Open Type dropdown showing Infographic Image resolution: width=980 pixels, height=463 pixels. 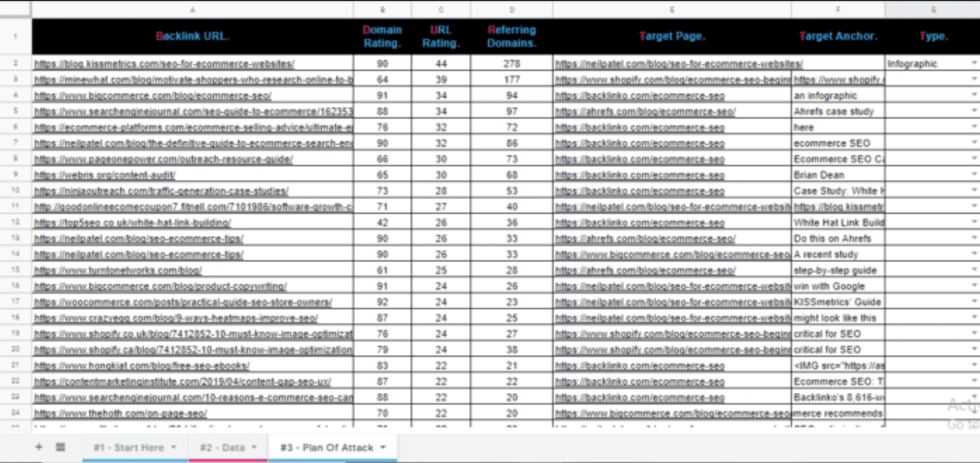(974, 63)
